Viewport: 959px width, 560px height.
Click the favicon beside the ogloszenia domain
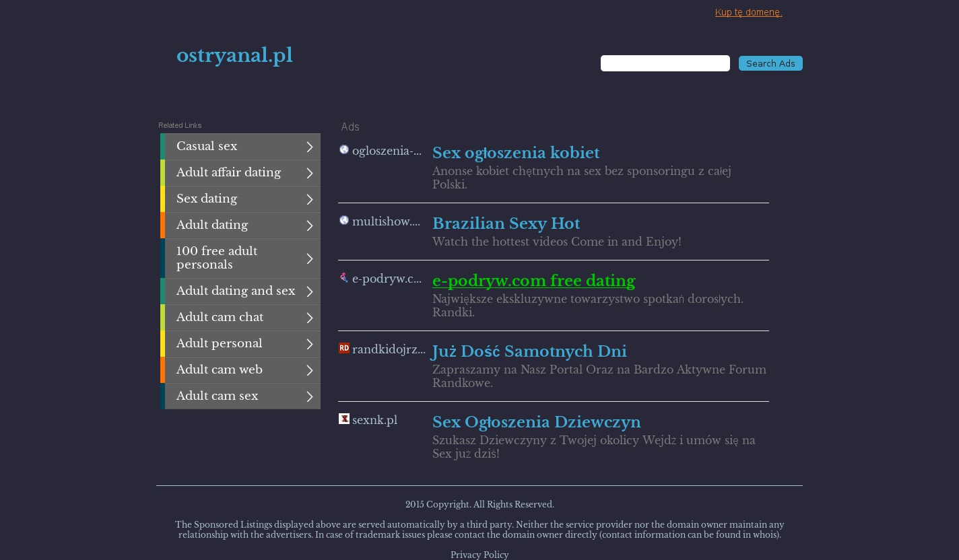click(x=344, y=150)
